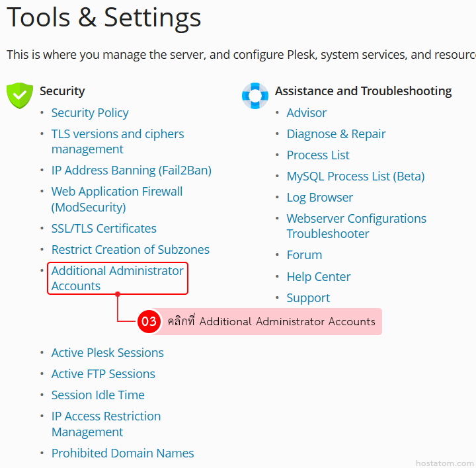476x468 pixels.
Task: Open IP Access Restriction Management
Action: pos(106,424)
